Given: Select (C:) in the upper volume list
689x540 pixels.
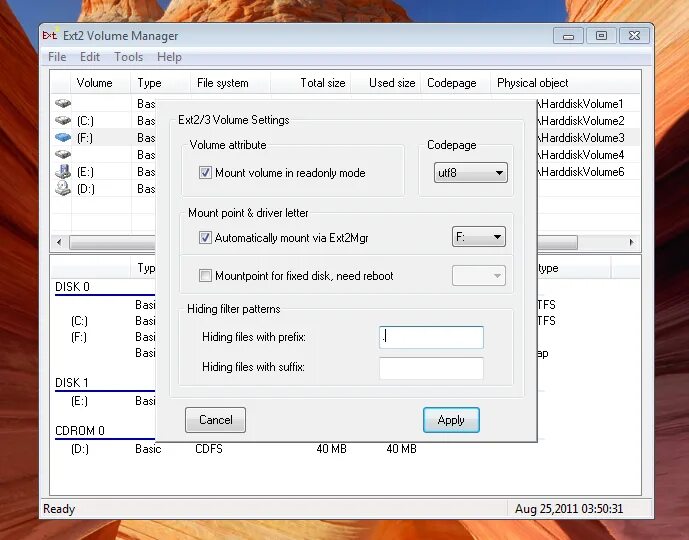Looking at the screenshot, I should tap(85, 120).
